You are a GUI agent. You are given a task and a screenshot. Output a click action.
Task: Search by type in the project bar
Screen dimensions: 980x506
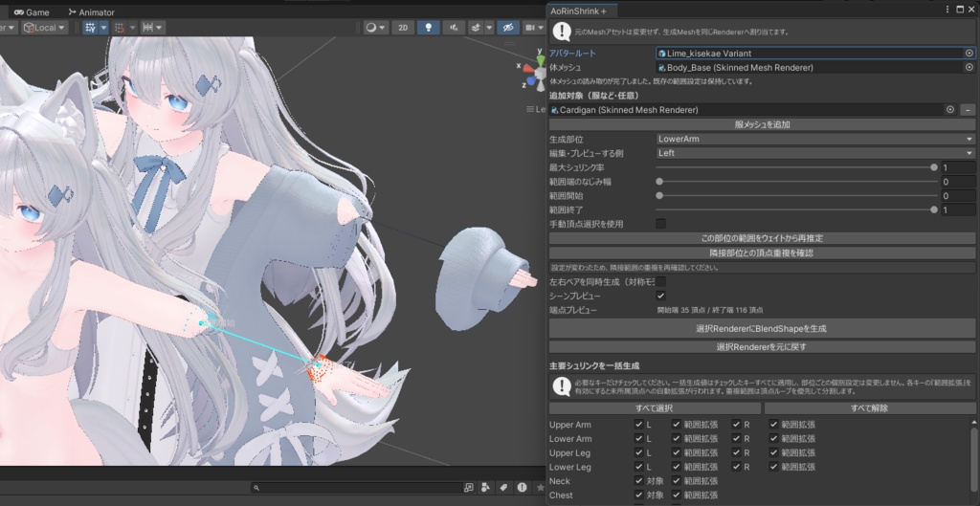(486, 487)
